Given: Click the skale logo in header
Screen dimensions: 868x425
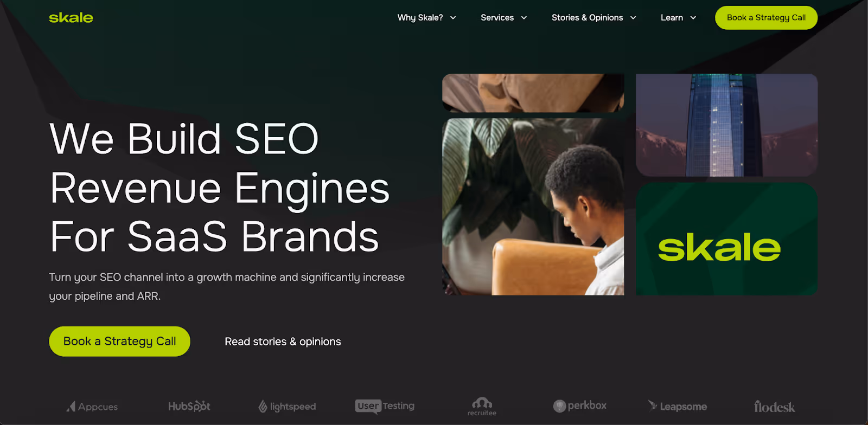Looking at the screenshot, I should [71, 18].
